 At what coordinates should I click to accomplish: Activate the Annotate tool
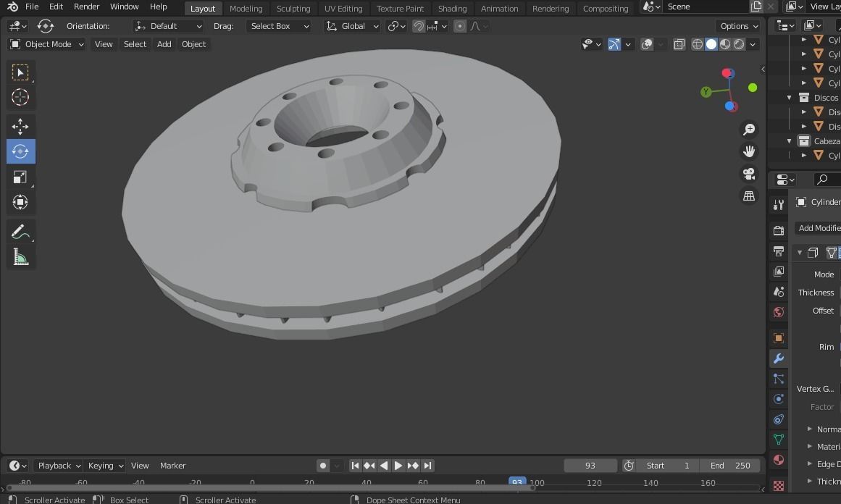(x=20, y=231)
